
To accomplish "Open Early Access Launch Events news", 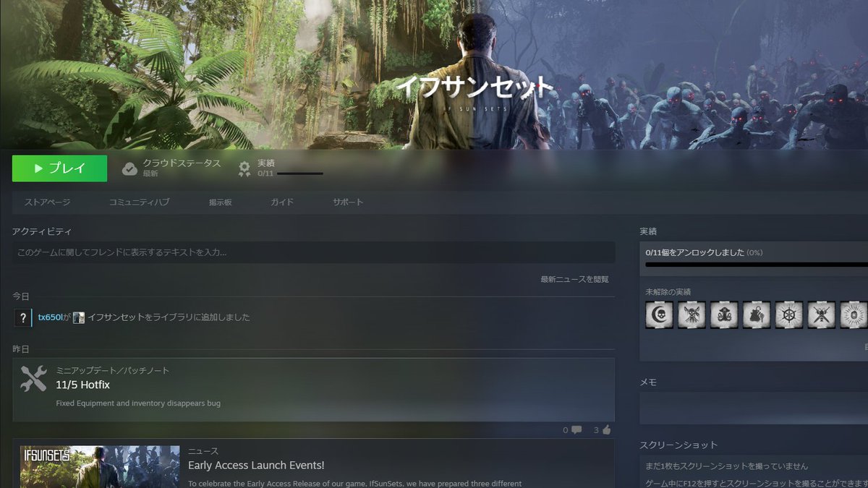I will (x=256, y=466).
